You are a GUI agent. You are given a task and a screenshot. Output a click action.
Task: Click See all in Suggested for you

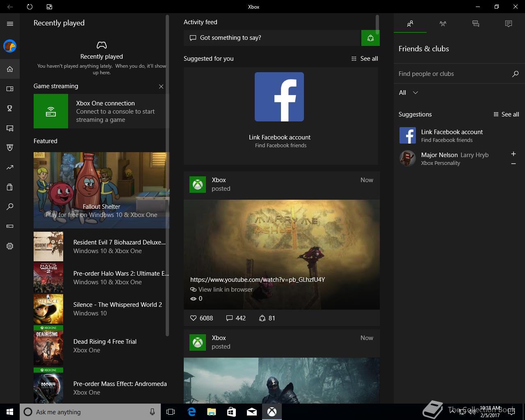click(x=365, y=59)
